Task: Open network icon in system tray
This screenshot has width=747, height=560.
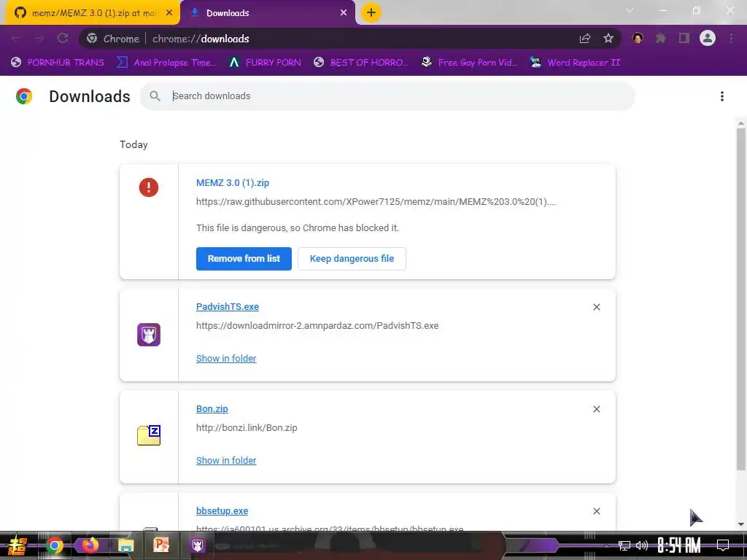Action: (x=624, y=545)
